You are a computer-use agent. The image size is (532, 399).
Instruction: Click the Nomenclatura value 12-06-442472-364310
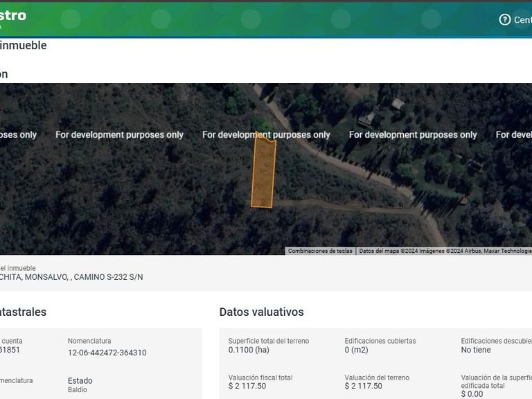tap(107, 353)
